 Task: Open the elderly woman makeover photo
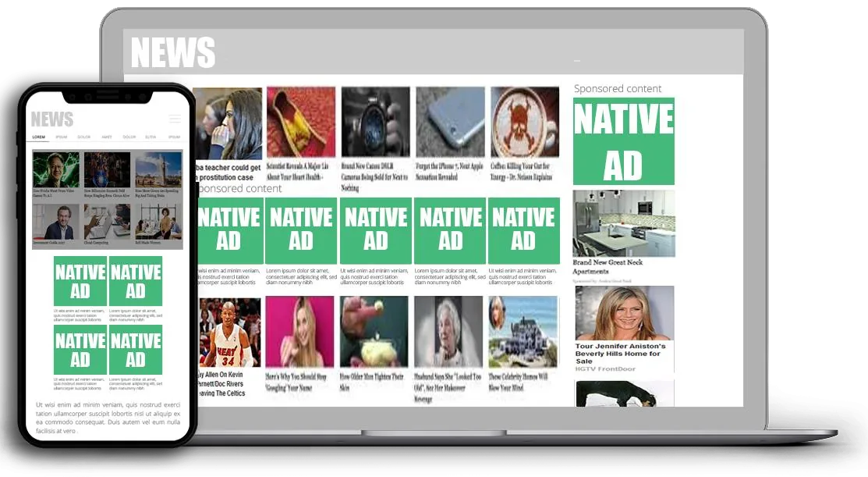point(448,331)
